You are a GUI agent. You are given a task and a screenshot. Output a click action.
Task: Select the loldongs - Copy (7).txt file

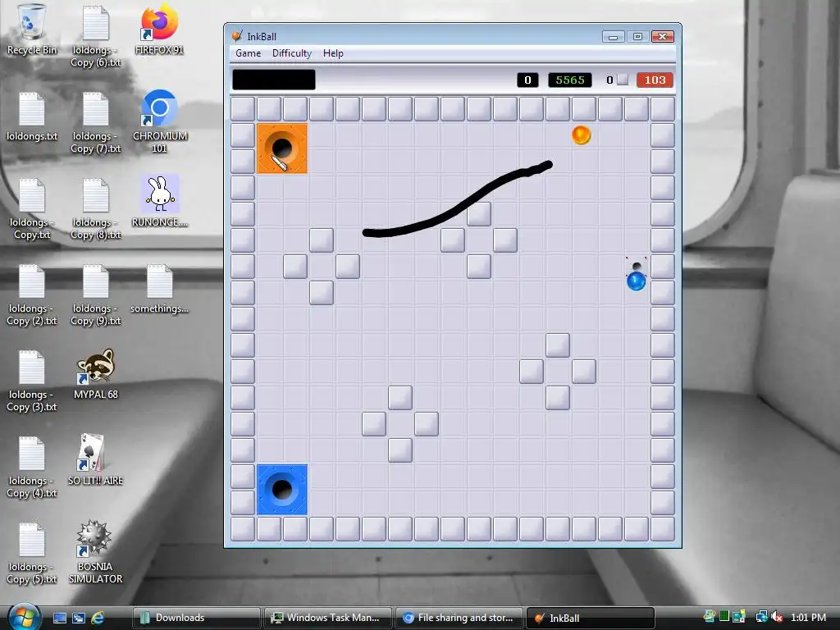[x=96, y=121]
